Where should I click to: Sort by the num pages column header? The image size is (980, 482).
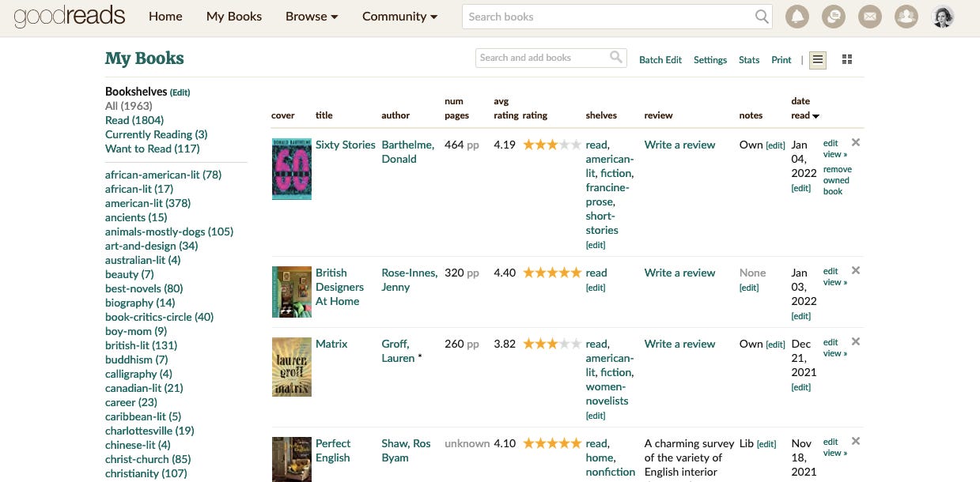tap(456, 108)
